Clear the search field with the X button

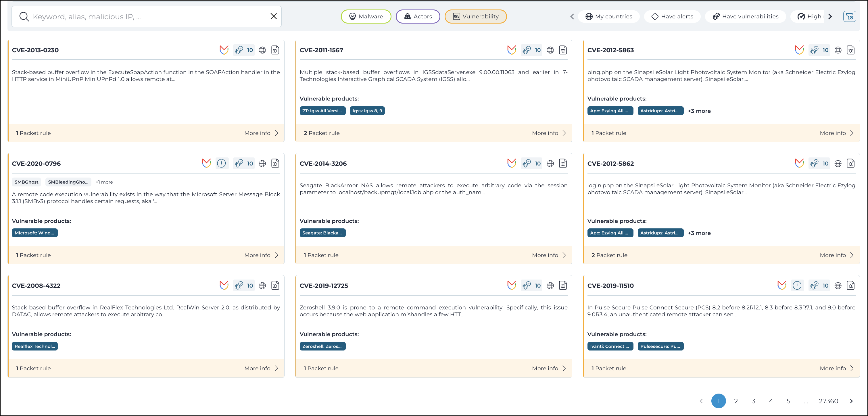[x=273, y=16]
